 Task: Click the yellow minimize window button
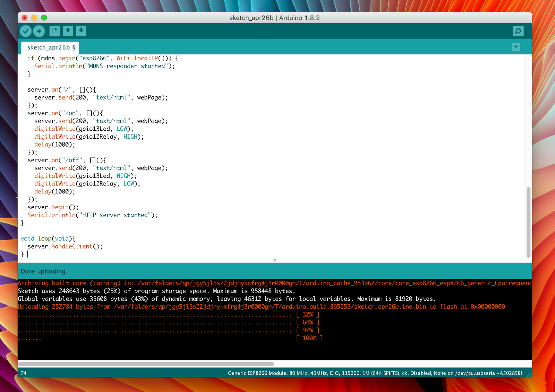tap(34, 18)
